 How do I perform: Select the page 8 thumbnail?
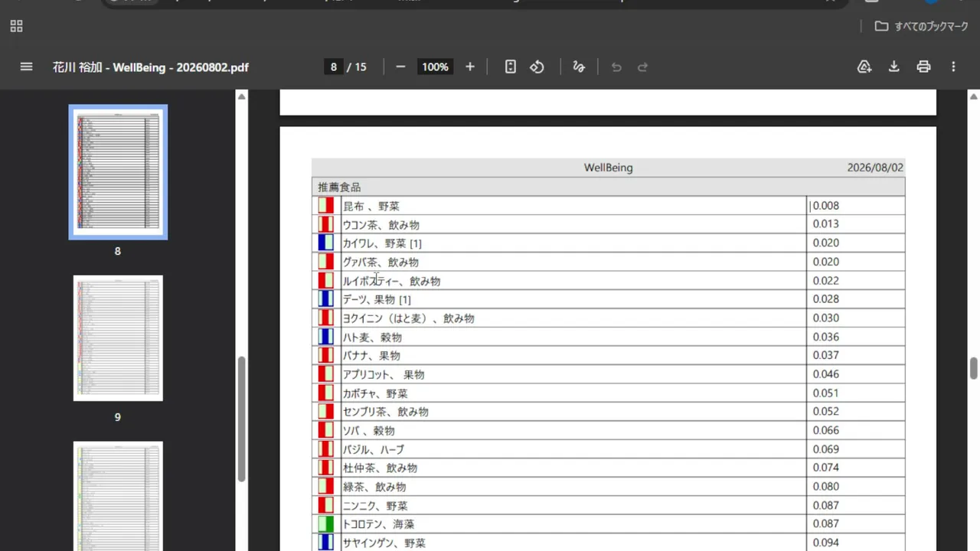[x=118, y=172]
